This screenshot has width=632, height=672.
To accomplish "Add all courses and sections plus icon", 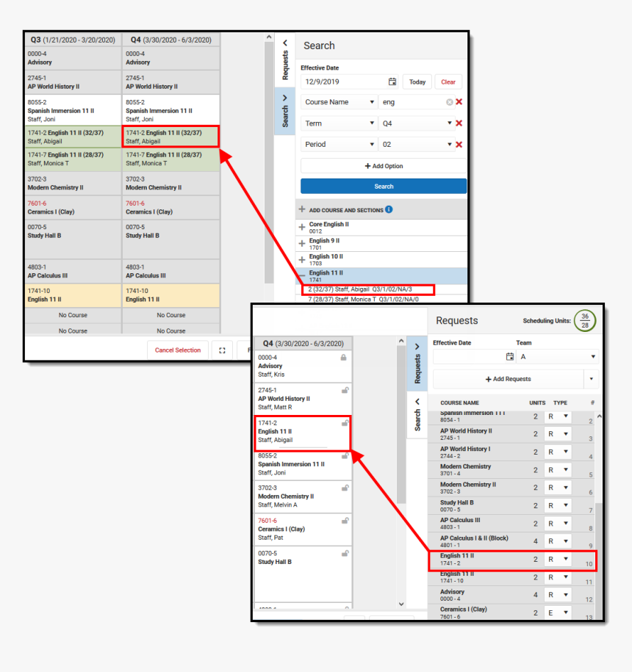I will (302, 209).
